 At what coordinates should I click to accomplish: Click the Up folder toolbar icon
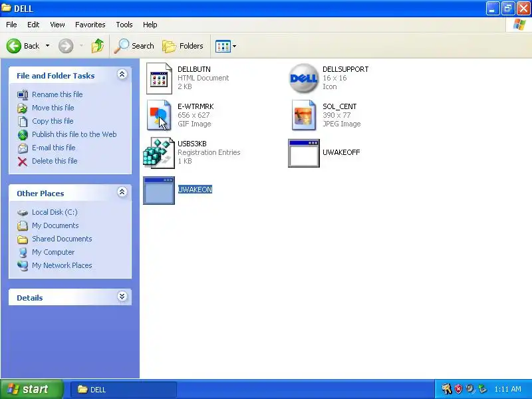(x=98, y=46)
